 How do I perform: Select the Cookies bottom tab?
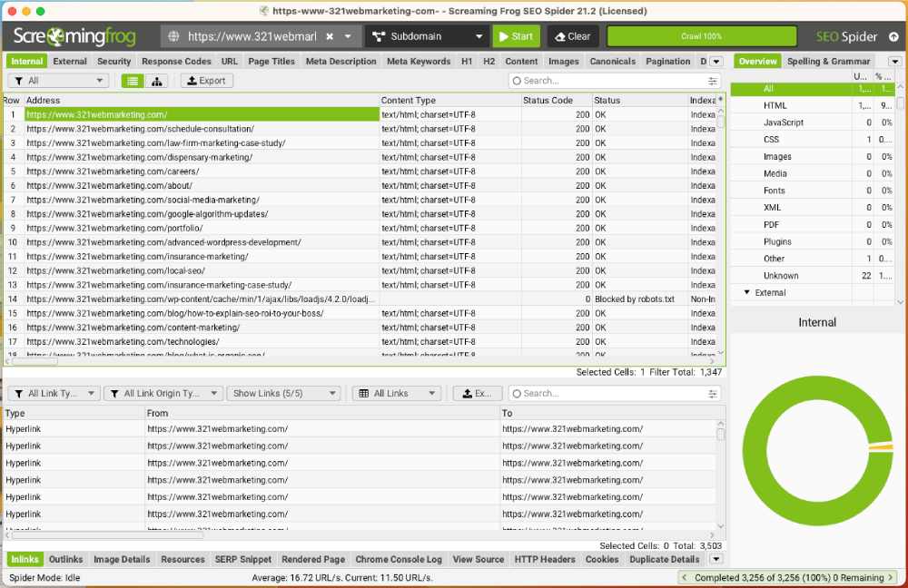coord(602,559)
